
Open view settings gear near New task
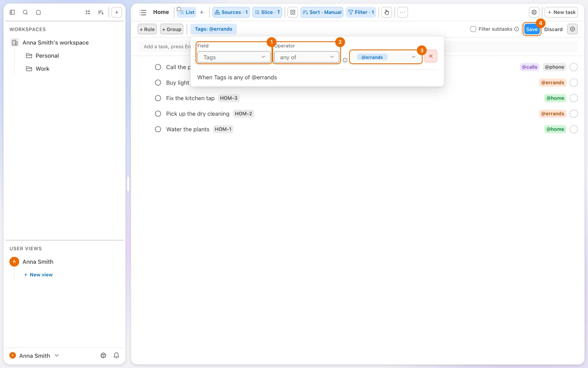click(x=534, y=12)
